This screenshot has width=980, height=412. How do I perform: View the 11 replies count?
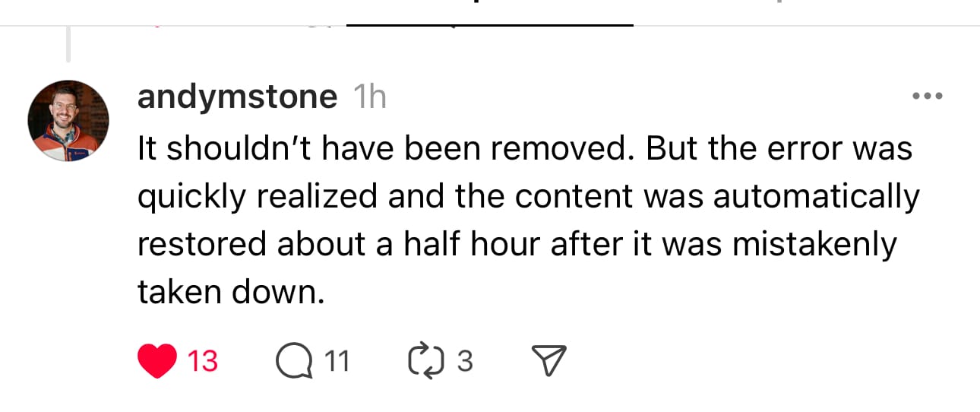coord(337,361)
